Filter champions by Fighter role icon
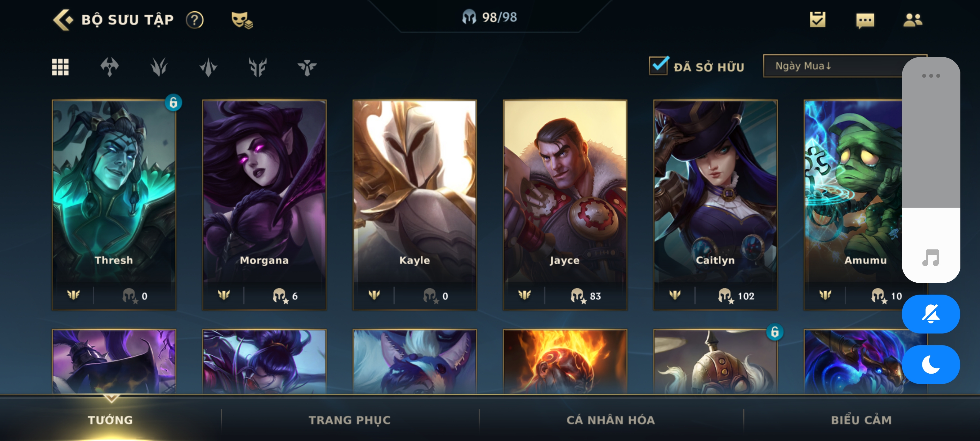The image size is (980, 441). pyautogui.click(x=110, y=67)
